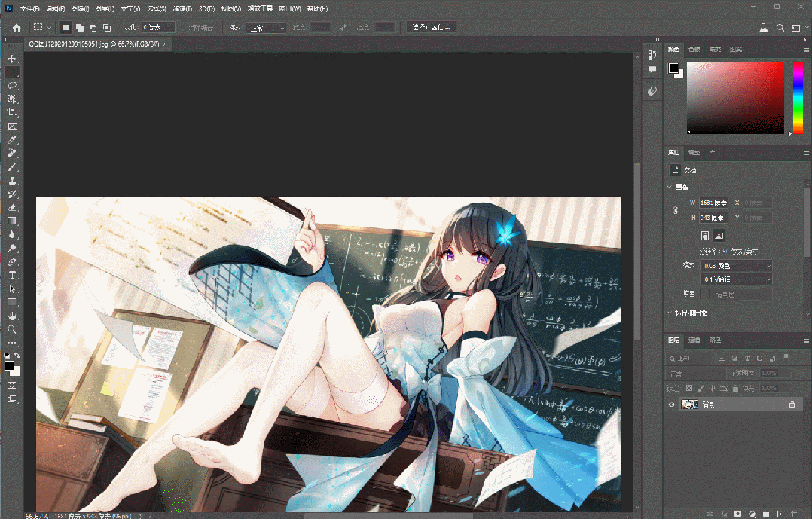
Task: Collapse the Canvas section in Properties
Action: pyautogui.click(x=670, y=187)
